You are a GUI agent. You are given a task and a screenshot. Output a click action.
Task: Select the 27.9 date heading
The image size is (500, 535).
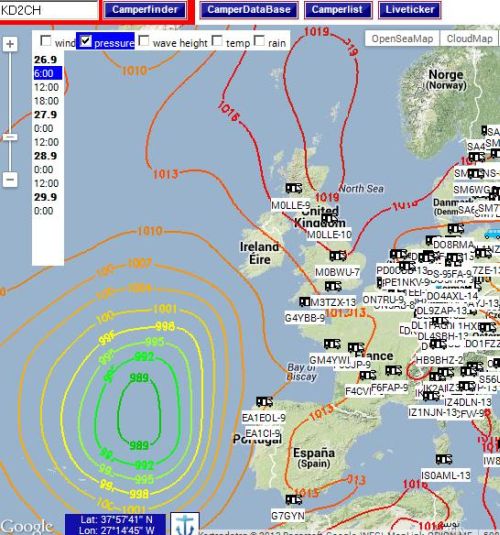tap(45, 115)
